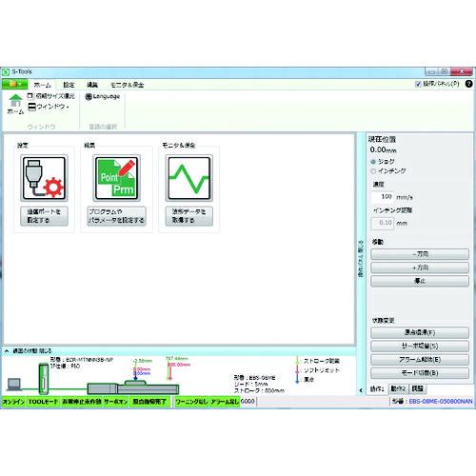Click the +方向 move button
The width and height of the screenshot is (476, 476).
[420, 268]
